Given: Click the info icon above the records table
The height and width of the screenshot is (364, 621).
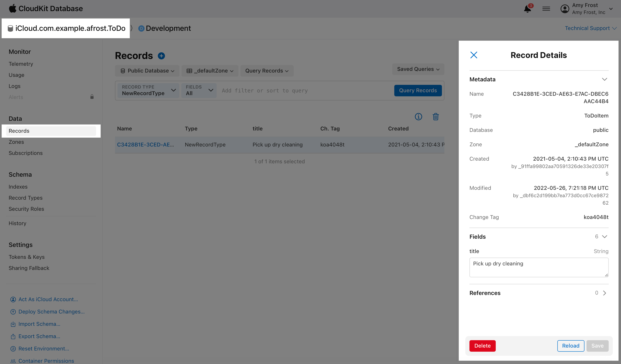Looking at the screenshot, I should coord(419,117).
